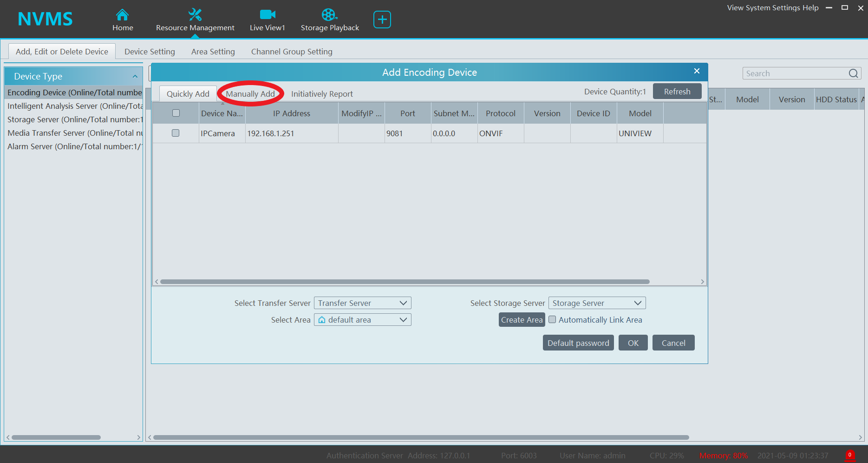Click the red alarm indicator icon
The width and height of the screenshot is (868, 463).
click(849, 455)
